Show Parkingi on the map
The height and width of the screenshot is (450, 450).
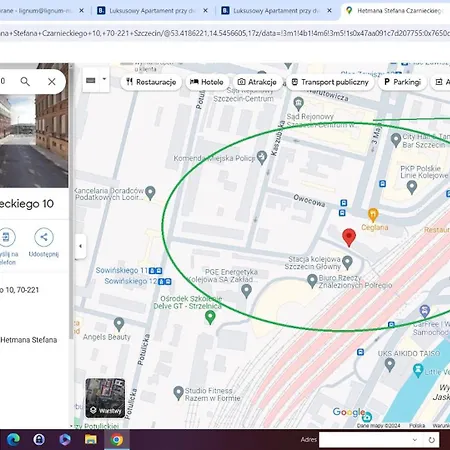402,82
